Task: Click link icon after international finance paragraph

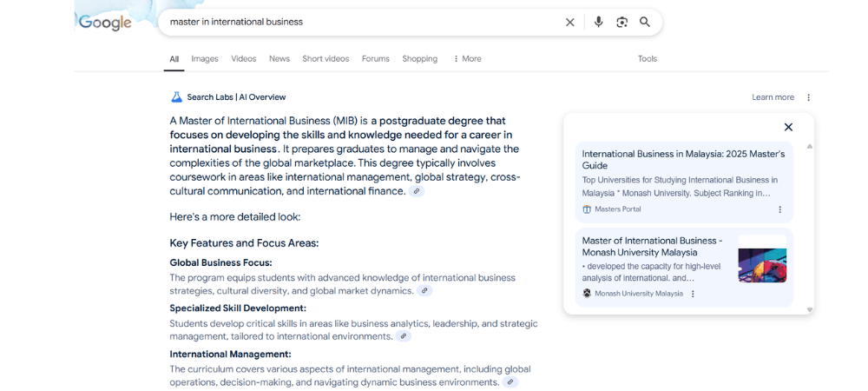Action: (417, 191)
